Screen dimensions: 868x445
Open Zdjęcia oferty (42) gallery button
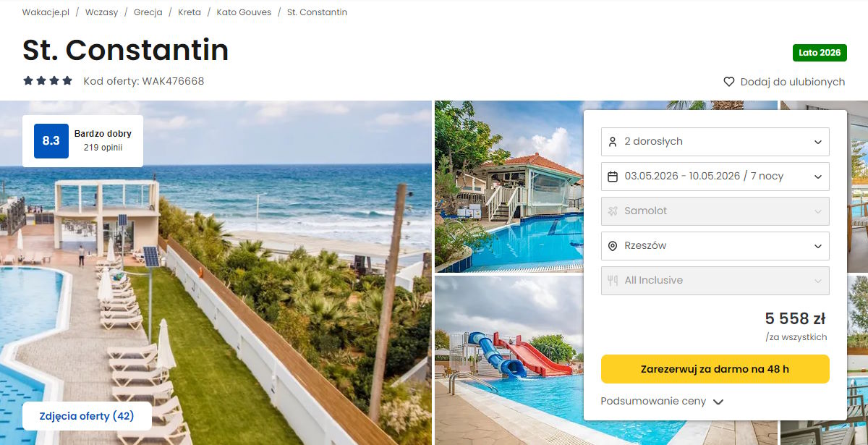pos(87,416)
